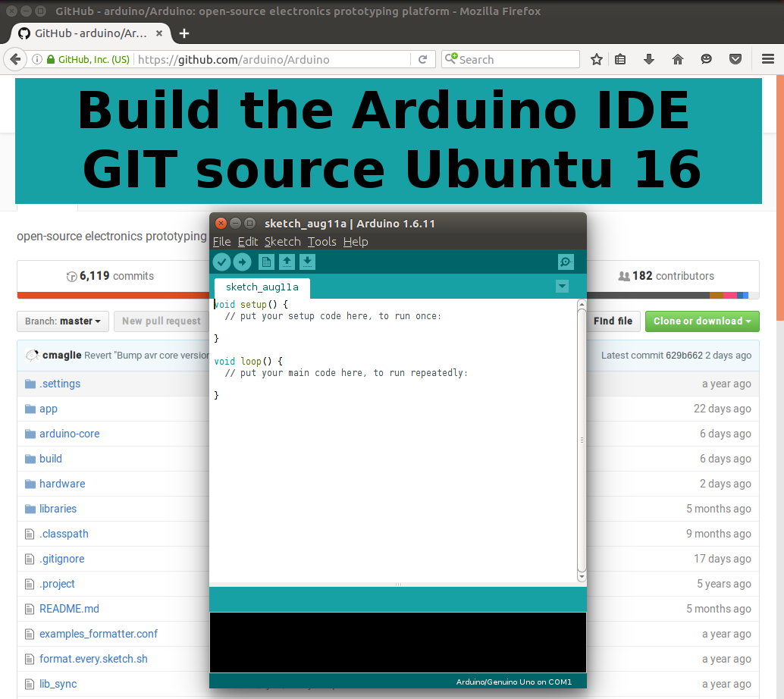Open the Tools menu in Arduino IDE
The height and width of the screenshot is (699, 784).
coord(321,242)
